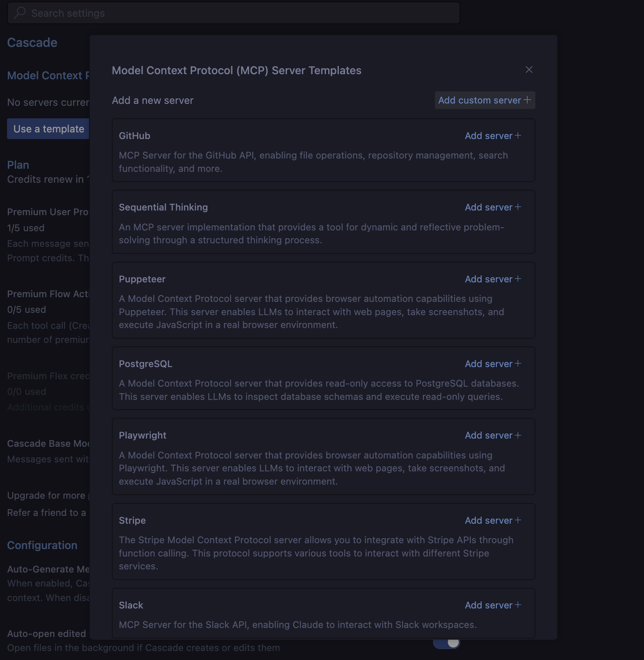
Task: Click the Plan section heading
Action: click(18, 165)
